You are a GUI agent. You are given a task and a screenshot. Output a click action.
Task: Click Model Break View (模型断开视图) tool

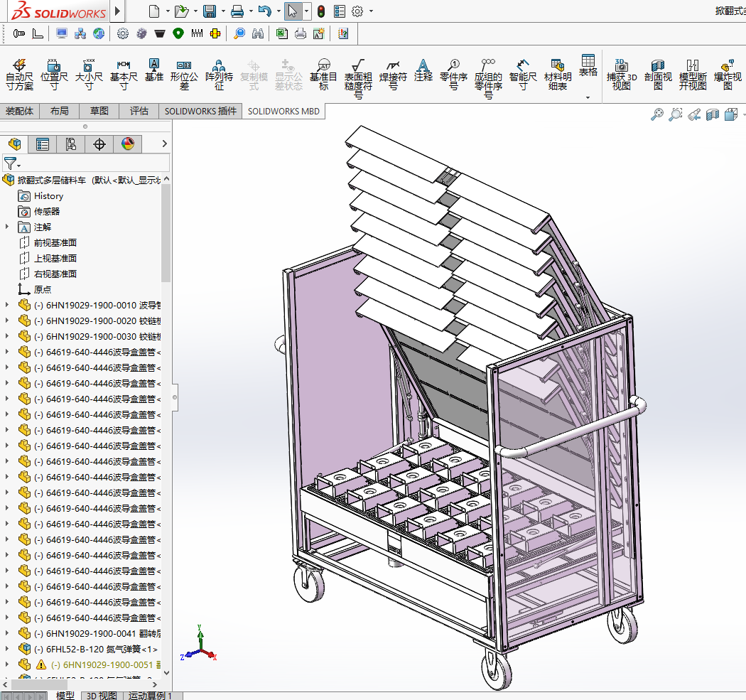click(693, 75)
